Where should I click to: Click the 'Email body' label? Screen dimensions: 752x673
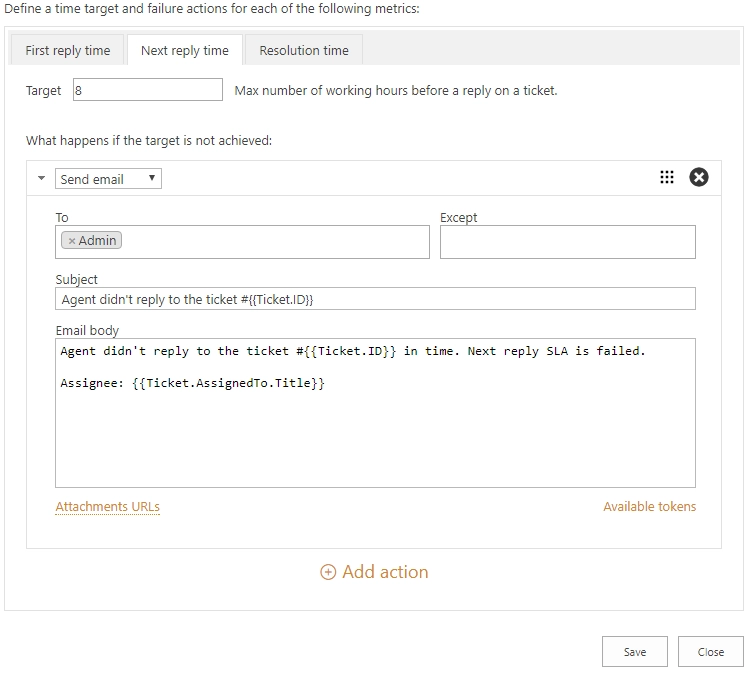pos(87,331)
